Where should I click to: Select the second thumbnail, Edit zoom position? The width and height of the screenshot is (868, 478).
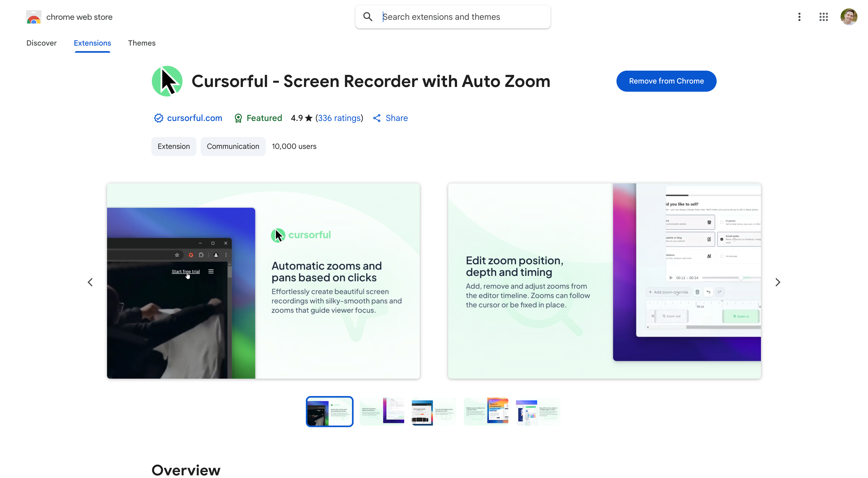[382, 412]
